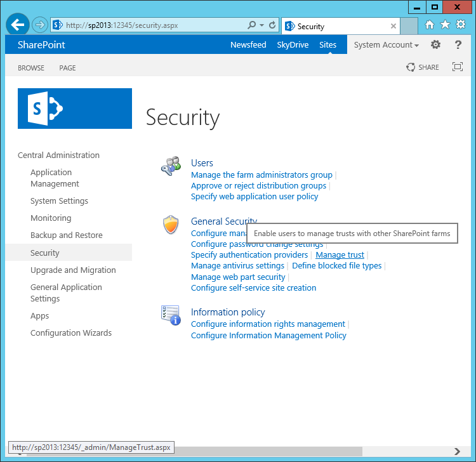Open the Manage trust link
476x462 pixels.
tap(340, 255)
